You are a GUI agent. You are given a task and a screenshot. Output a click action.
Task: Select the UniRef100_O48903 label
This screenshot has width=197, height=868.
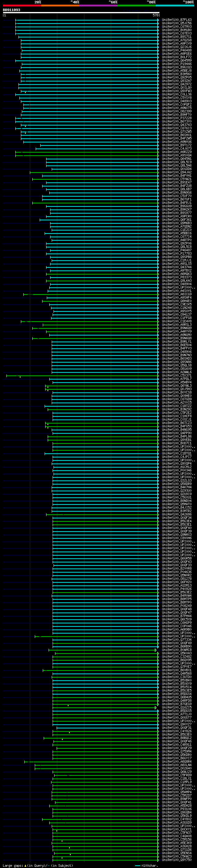[177, 101]
